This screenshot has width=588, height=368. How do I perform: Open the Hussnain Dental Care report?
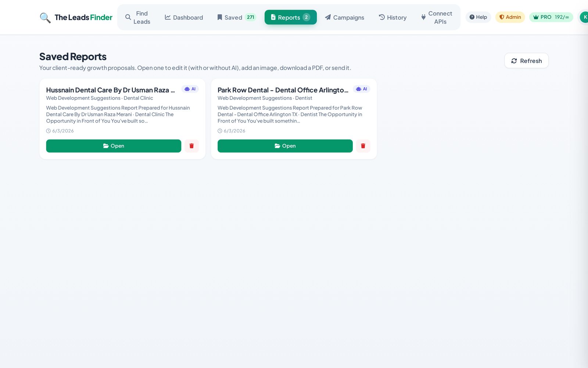(114, 146)
